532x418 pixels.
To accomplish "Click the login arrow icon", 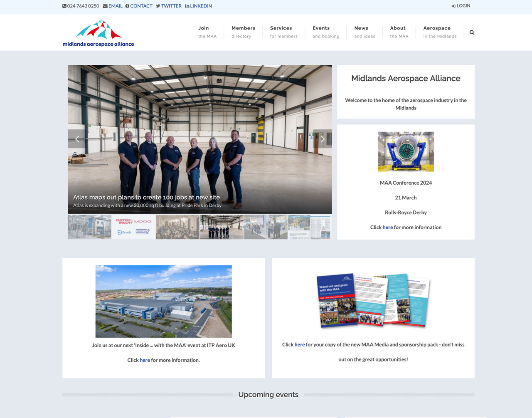I will click(x=453, y=6).
